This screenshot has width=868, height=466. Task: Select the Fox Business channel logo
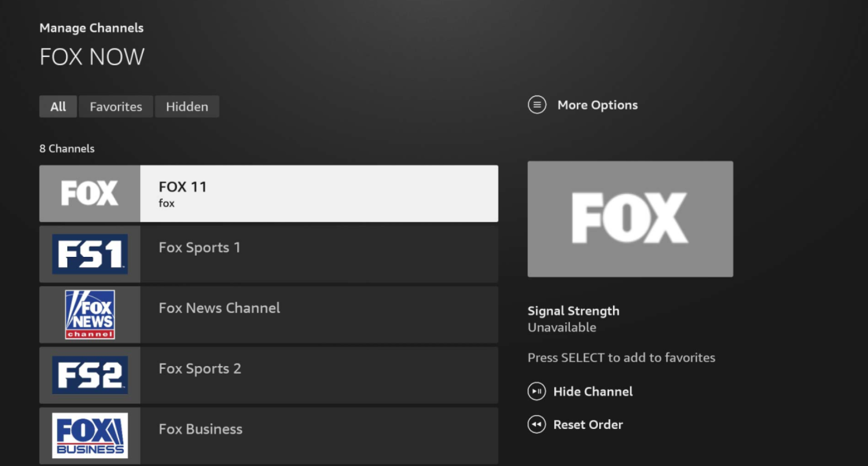click(x=90, y=435)
